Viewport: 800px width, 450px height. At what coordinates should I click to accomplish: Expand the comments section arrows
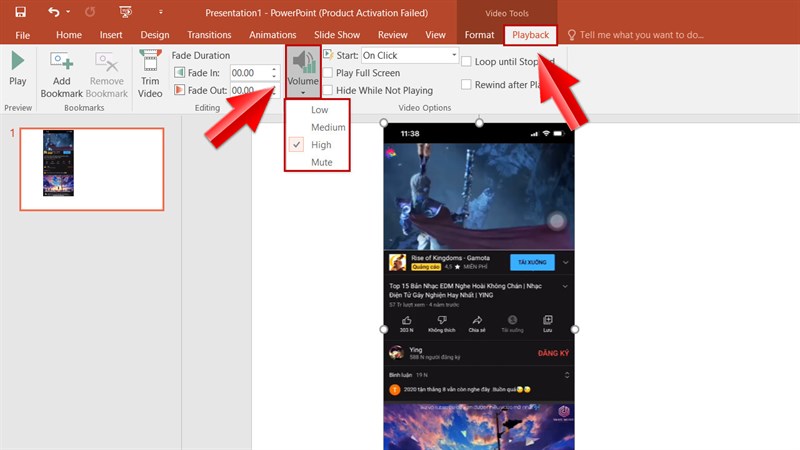pyautogui.click(x=566, y=375)
